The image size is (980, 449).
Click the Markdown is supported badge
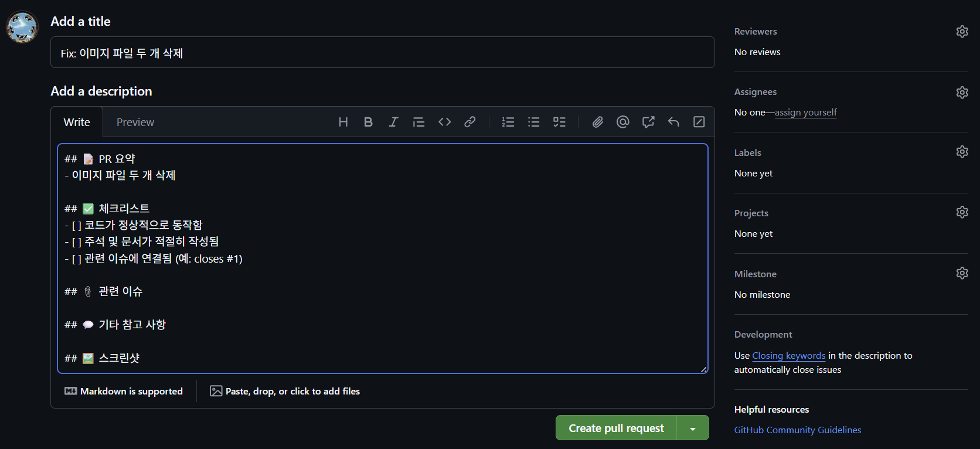pyautogui.click(x=124, y=391)
